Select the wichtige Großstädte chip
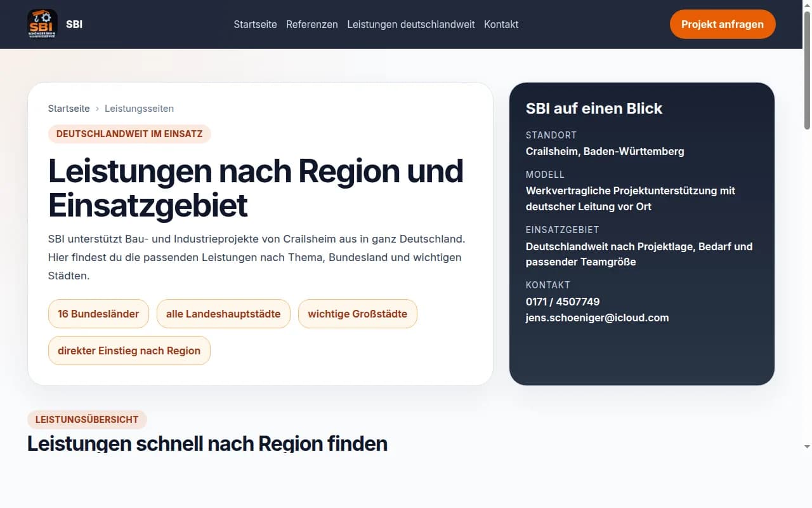 [357, 314]
